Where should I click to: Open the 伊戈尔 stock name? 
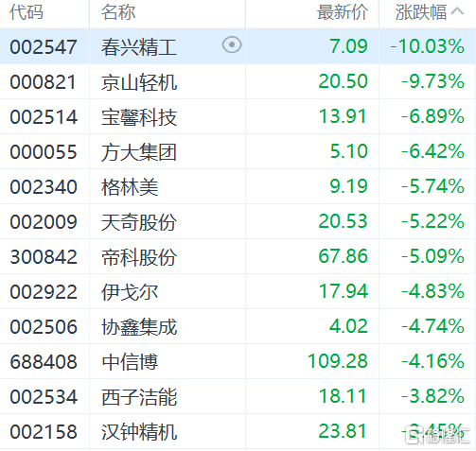[130, 292]
